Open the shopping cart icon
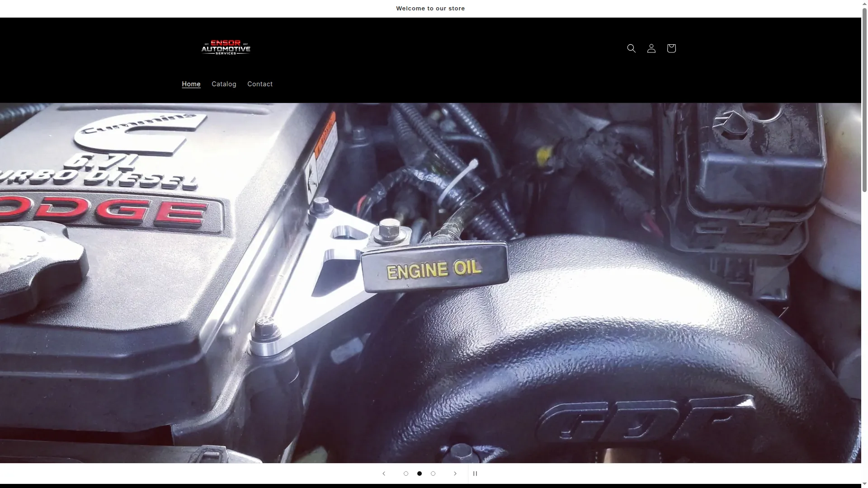The image size is (868, 488). click(671, 48)
